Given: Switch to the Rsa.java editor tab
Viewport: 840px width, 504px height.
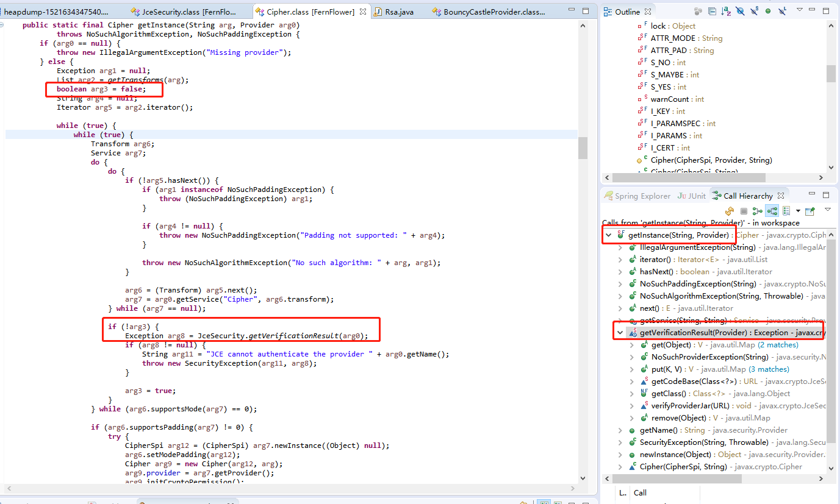Looking at the screenshot, I should tap(395, 12).
